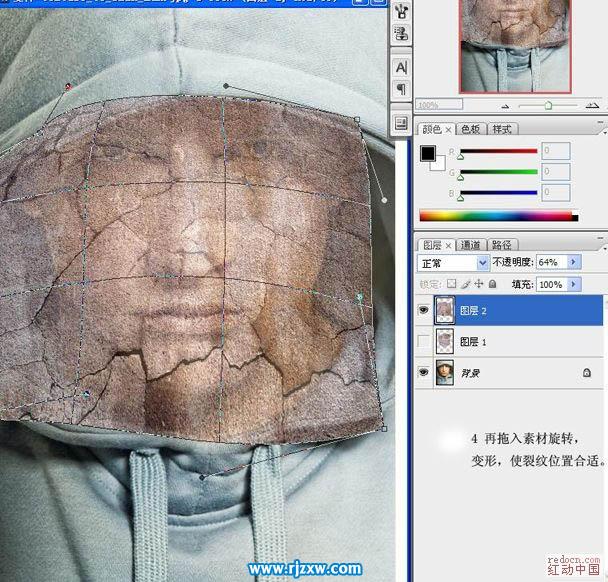Viewport: 608px width, 582px height.
Task: Click the Navigator zoom slider handle
Action: (548, 105)
